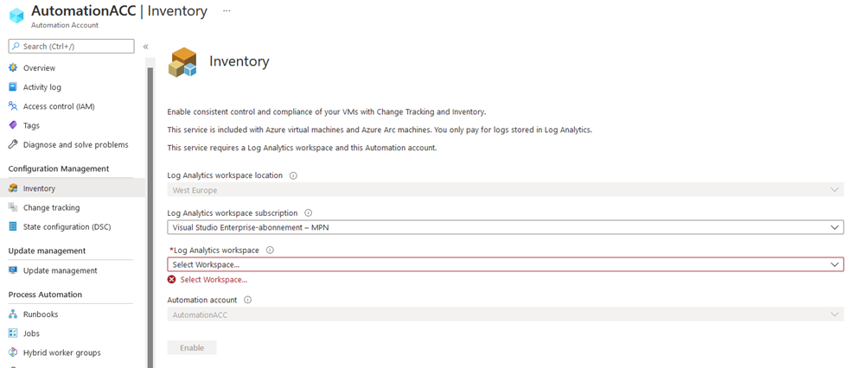Click info icon beside Log Analytics workspace location
This screenshot has height=368, width=868.
293,175
